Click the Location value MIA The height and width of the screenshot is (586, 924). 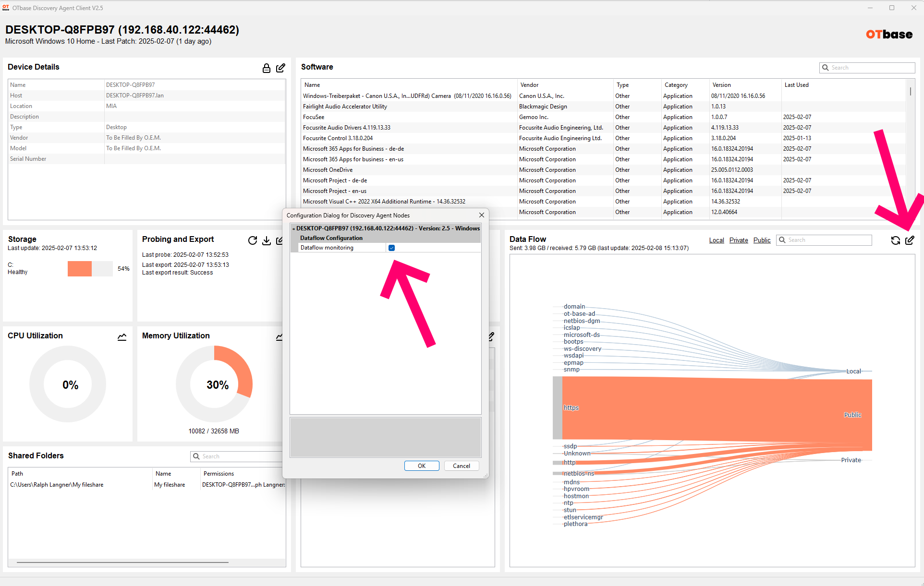[111, 106]
